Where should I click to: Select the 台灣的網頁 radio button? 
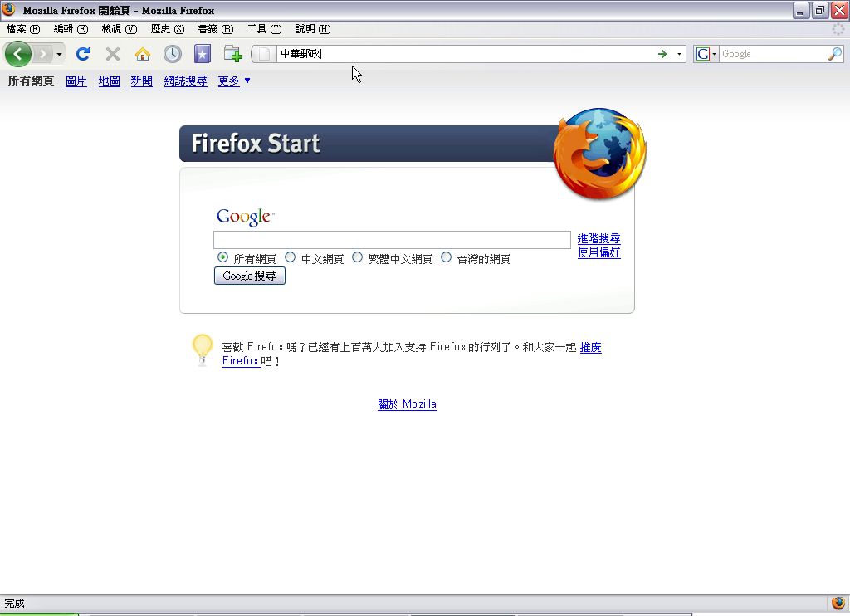coord(446,257)
